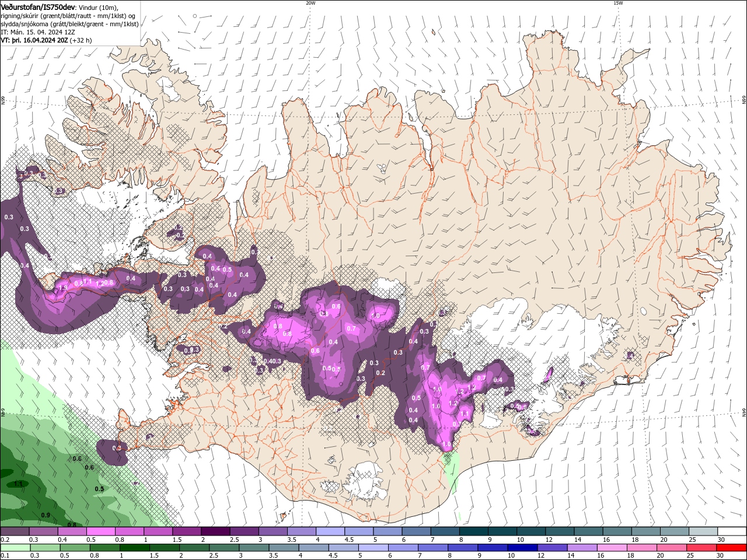Click the snow legend swatch for 3–3.5
This screenshot has width=747, height=560.
point(273,531)
